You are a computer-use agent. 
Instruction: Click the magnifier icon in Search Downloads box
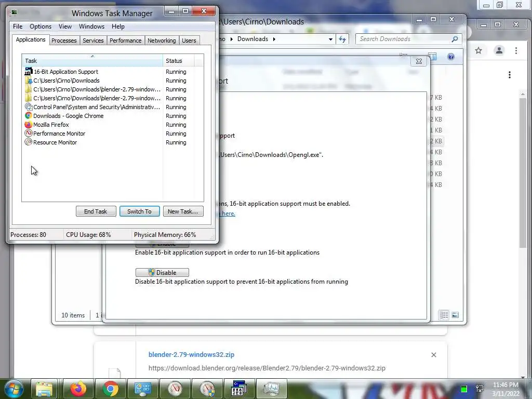pyautogui.click(x=455, y=39)
